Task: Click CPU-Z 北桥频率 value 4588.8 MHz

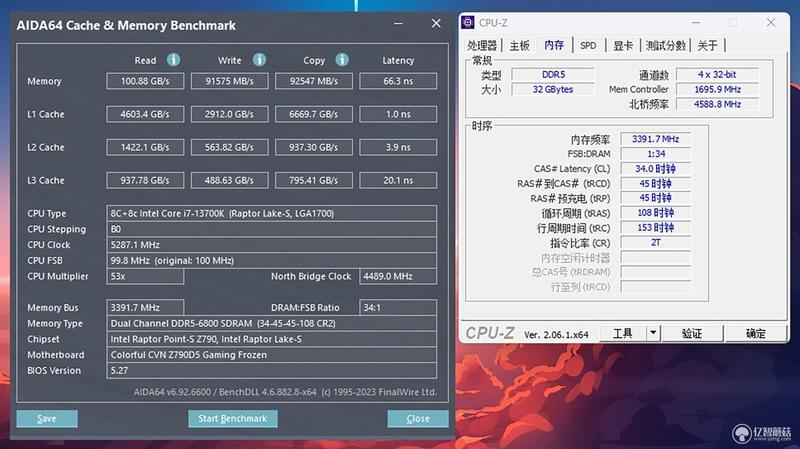Action: point(717,104)
